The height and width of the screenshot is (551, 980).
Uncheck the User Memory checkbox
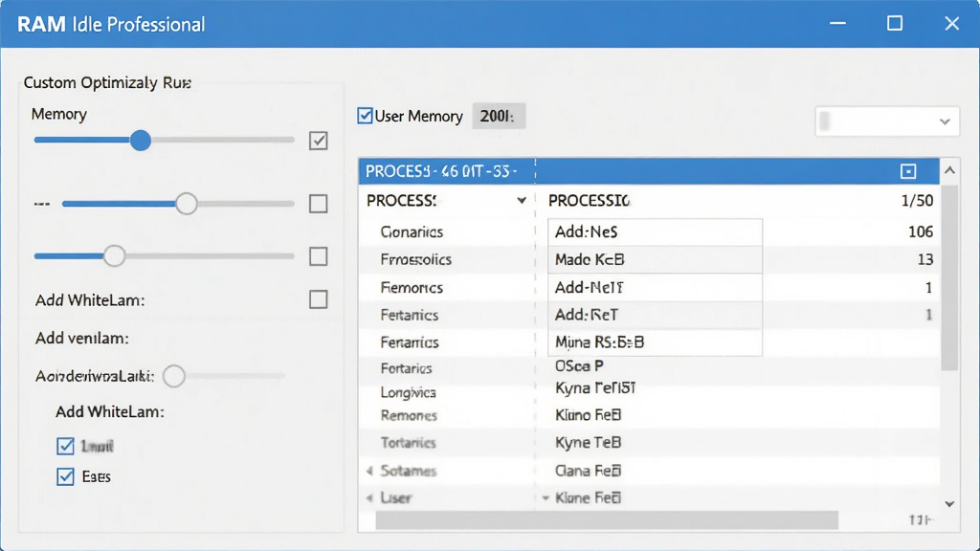pyautogui.click(x=365, y=116)
